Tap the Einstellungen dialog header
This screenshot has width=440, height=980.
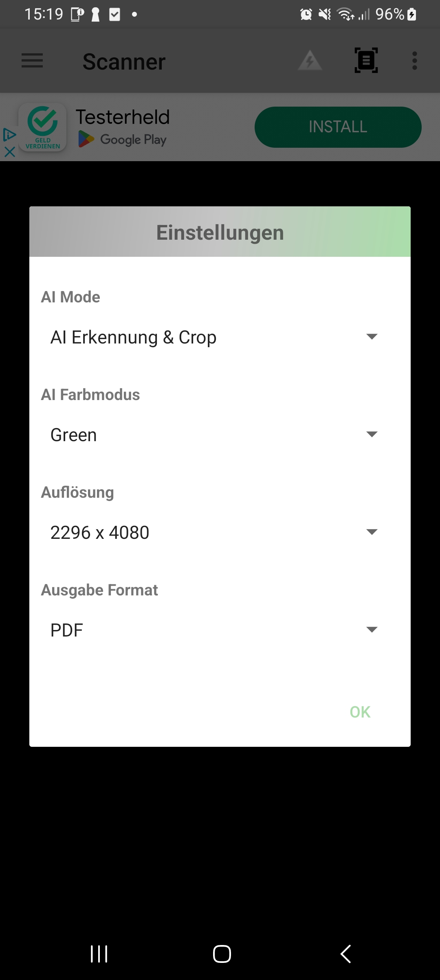(x=220, y=232)
